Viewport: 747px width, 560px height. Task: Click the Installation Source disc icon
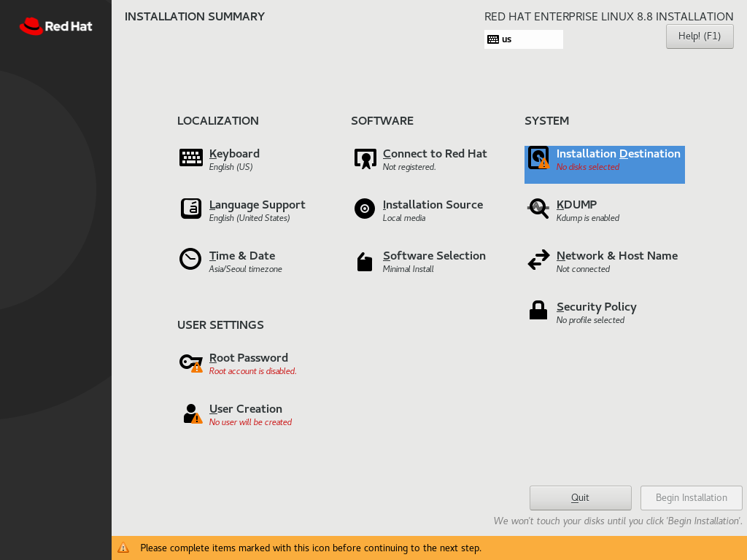click(365, 209)
